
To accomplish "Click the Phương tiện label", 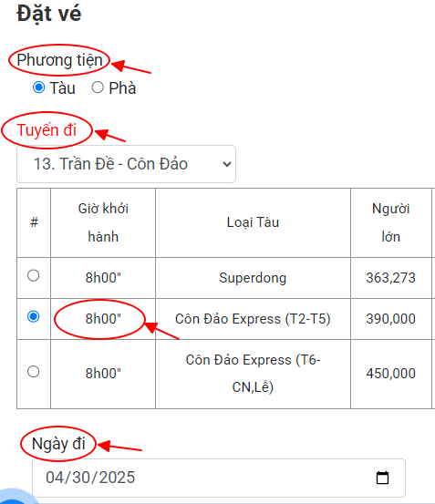I will click(x=59, y=60).
